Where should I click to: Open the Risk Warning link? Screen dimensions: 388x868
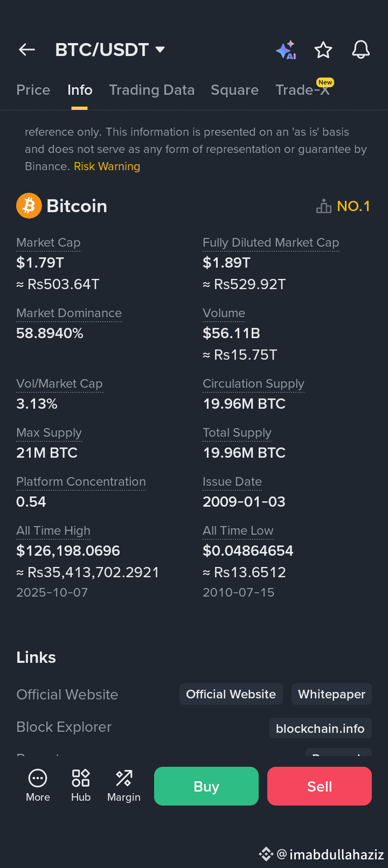107,166
